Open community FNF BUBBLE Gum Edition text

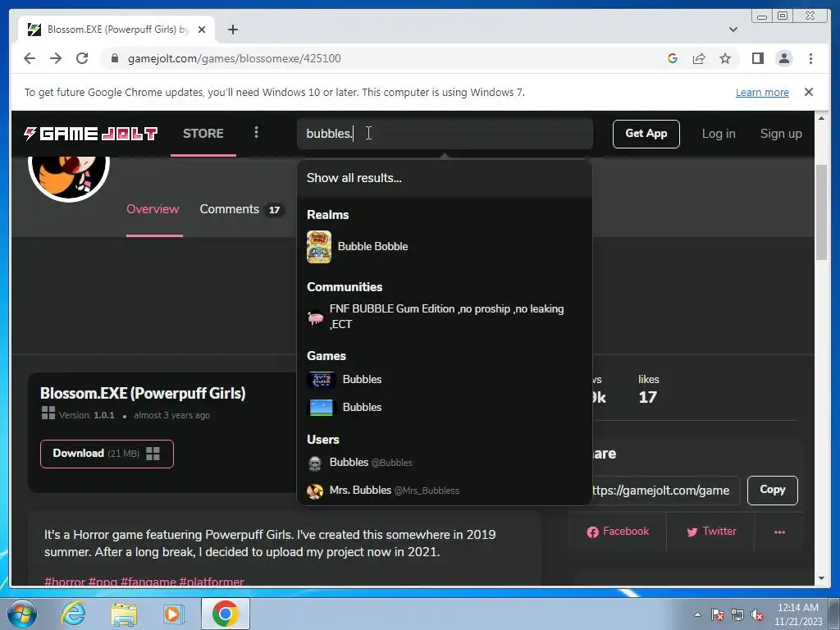[446, 317]
